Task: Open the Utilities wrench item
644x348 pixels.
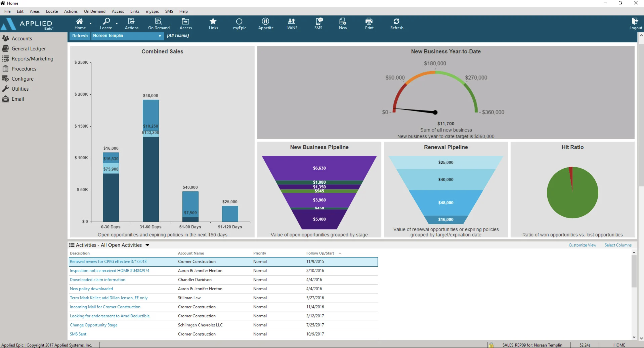Action: click(x=20, y=89)
